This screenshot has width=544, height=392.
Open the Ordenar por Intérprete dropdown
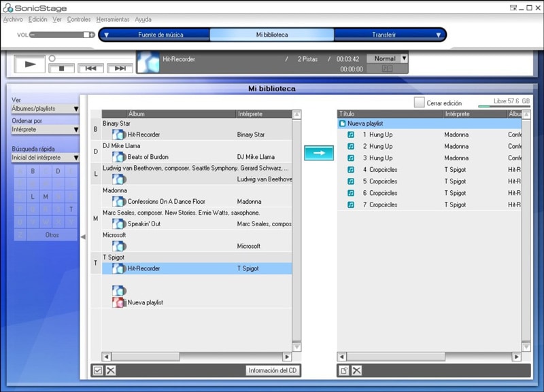[x=45, y=130]
